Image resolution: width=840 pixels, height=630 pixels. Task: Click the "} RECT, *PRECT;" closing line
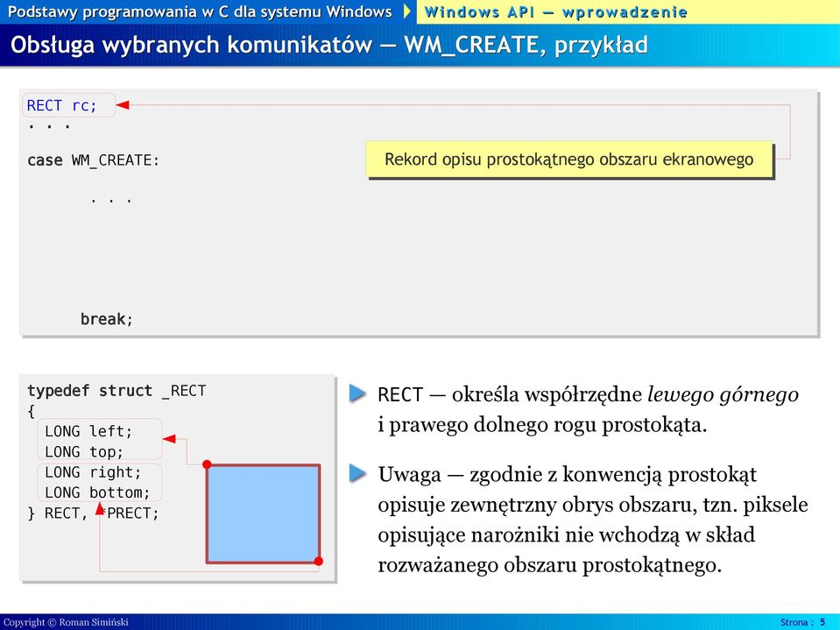(93, 513)
